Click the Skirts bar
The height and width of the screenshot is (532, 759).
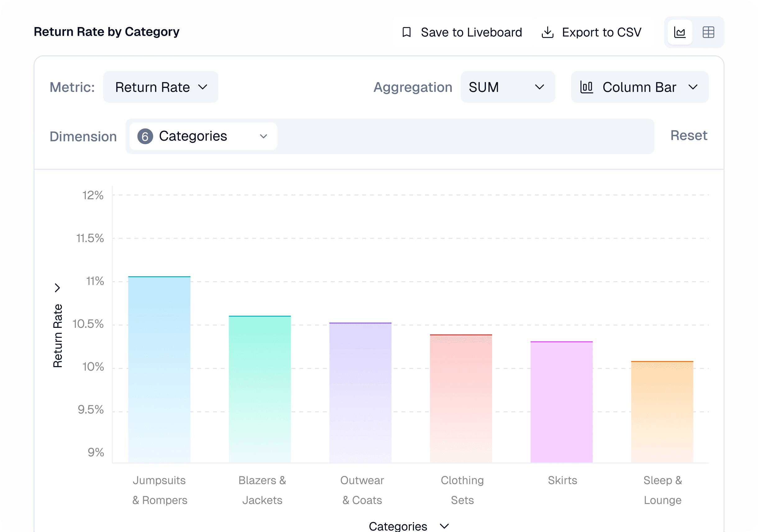[561, 402]
